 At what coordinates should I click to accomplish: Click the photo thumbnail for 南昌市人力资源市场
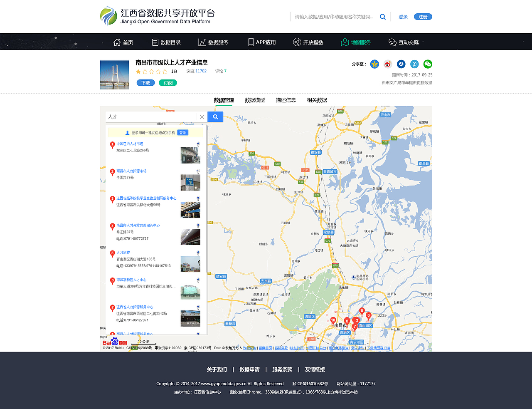tap(190, 183)
